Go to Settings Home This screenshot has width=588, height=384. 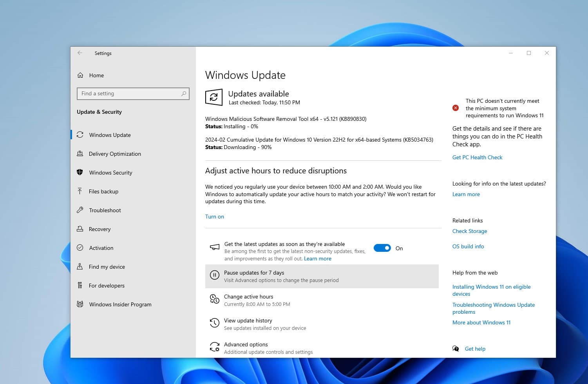(133, 75)
